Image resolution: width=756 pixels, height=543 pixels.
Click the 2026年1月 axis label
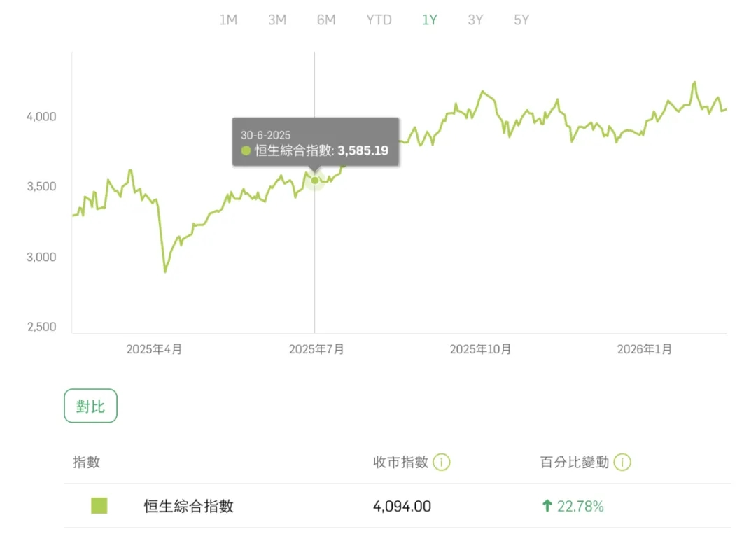tap(644, 349)
